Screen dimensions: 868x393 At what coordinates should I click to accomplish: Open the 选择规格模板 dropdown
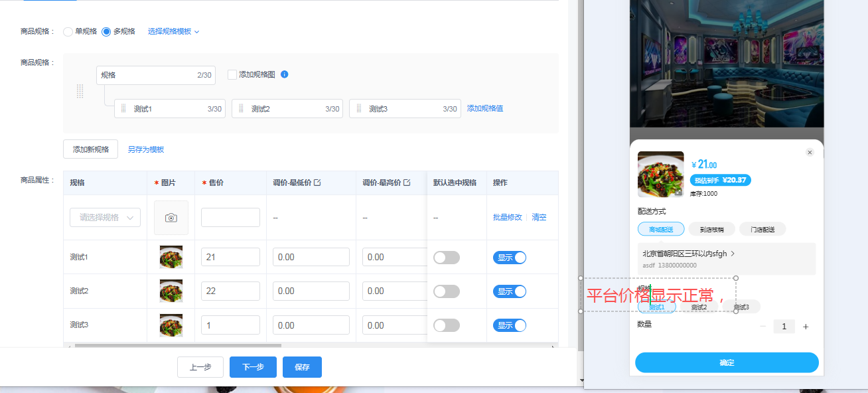pos(173,31)
